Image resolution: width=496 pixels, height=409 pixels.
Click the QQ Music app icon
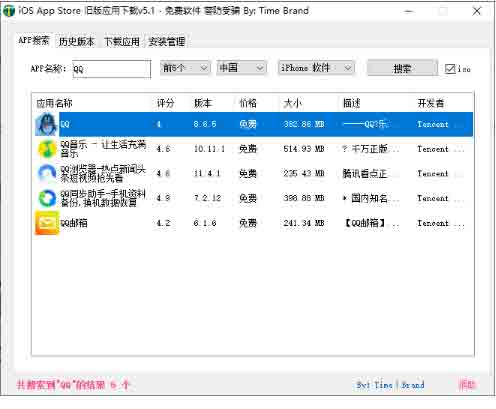click(x=47, y=149)
